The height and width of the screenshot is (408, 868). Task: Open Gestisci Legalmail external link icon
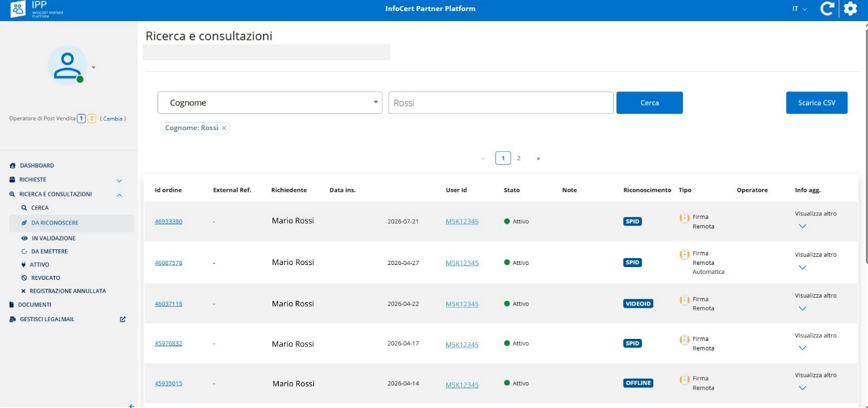tap(123, 319)
